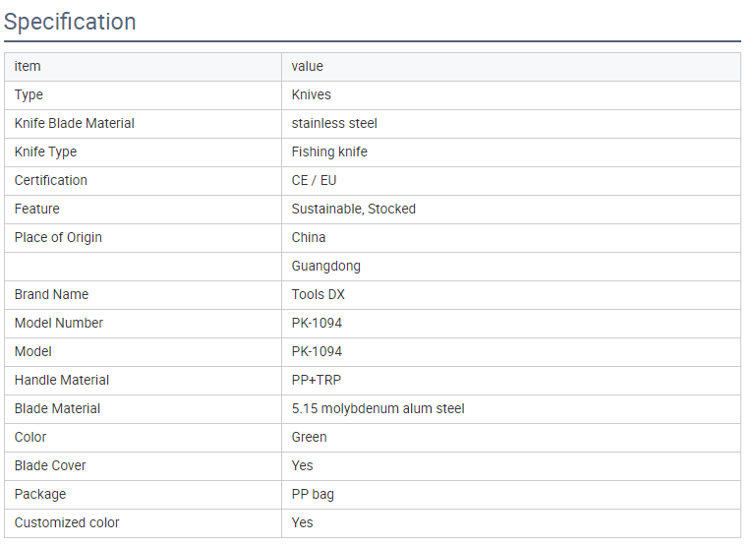Click the 'CE / EU' certification value
Image resolution: width=756 pixels, height=546 pixels.
pyautogui.click(x=314, y=180)
